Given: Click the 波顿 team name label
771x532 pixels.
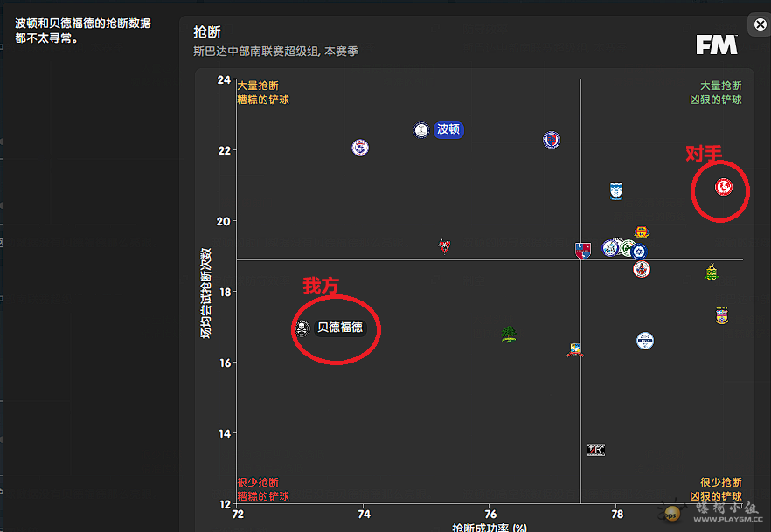Looking at the screenshot, I should coord(448,129).
